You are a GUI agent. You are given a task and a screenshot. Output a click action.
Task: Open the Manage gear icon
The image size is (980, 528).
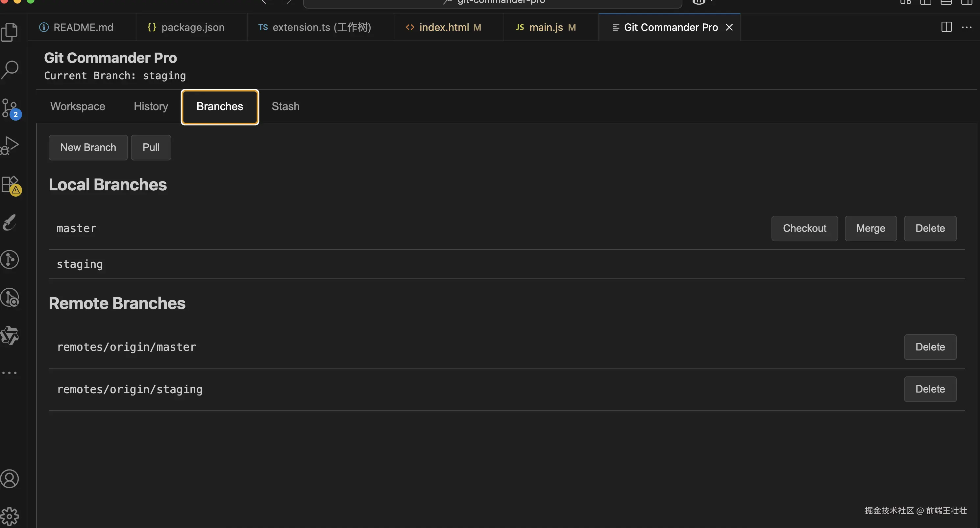pyautogui.click(x=10, y=516)
